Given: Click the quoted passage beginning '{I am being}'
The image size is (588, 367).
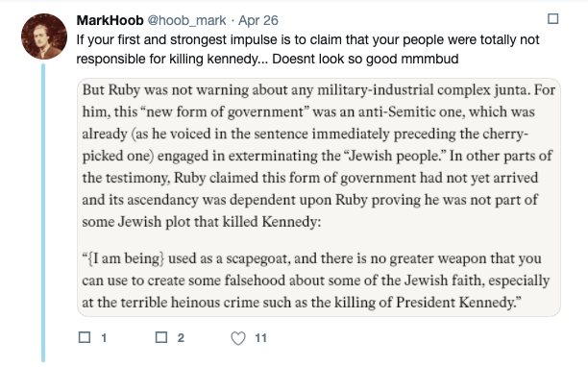Looking at the screenshot, I should (x=316, y=280).
